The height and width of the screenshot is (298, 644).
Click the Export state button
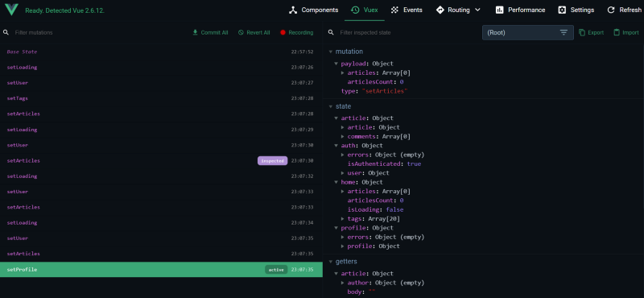(591, 32)
